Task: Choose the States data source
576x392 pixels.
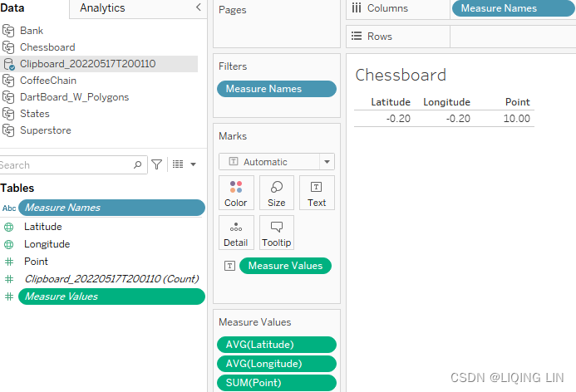Action: click(35, 114)
